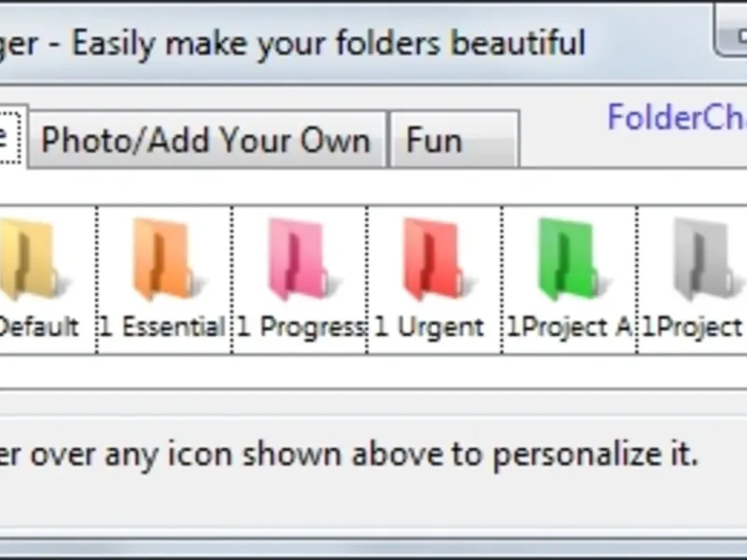This screenshot has width=747, height=560.
Task: Click the "1 Urgent" label text
Action: (x=430, y=328)
